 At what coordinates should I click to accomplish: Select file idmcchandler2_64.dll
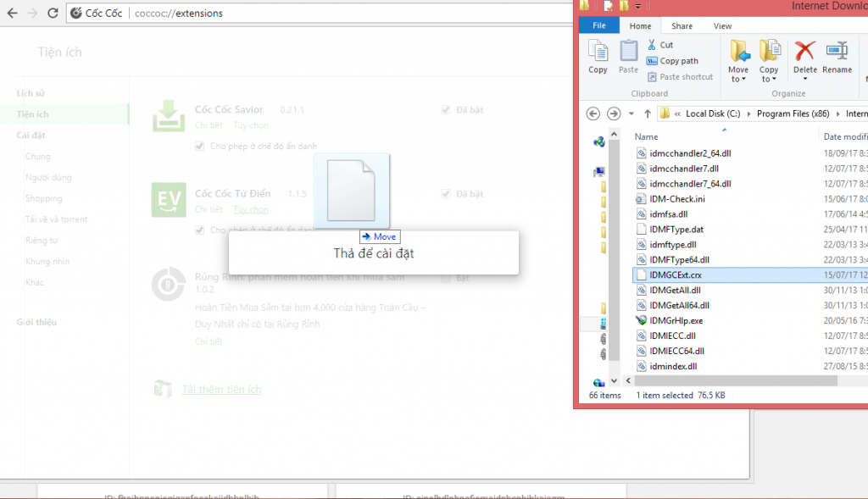coord(690,153)
